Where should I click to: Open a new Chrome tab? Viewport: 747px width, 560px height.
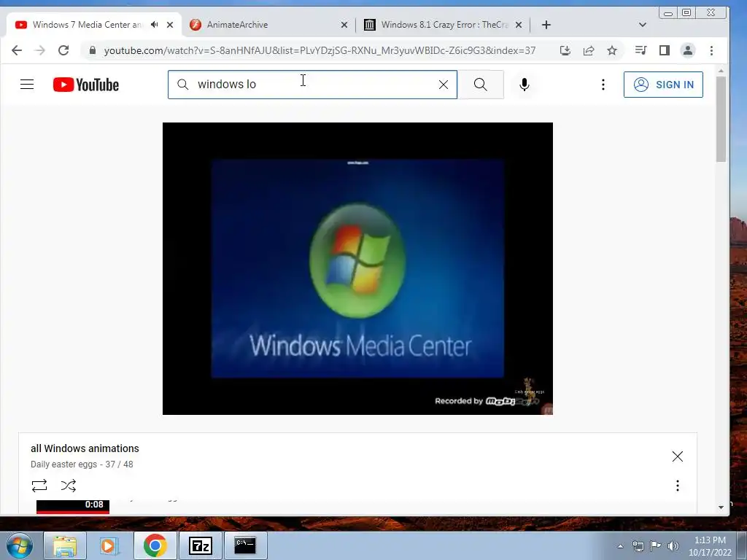tap(546, 25)
